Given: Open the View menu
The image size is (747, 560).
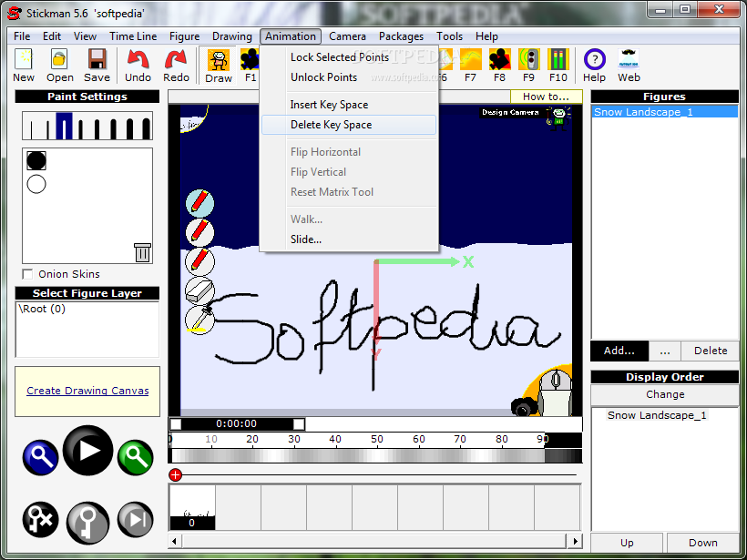Looking at the screenshot, I should click(85, 36).
